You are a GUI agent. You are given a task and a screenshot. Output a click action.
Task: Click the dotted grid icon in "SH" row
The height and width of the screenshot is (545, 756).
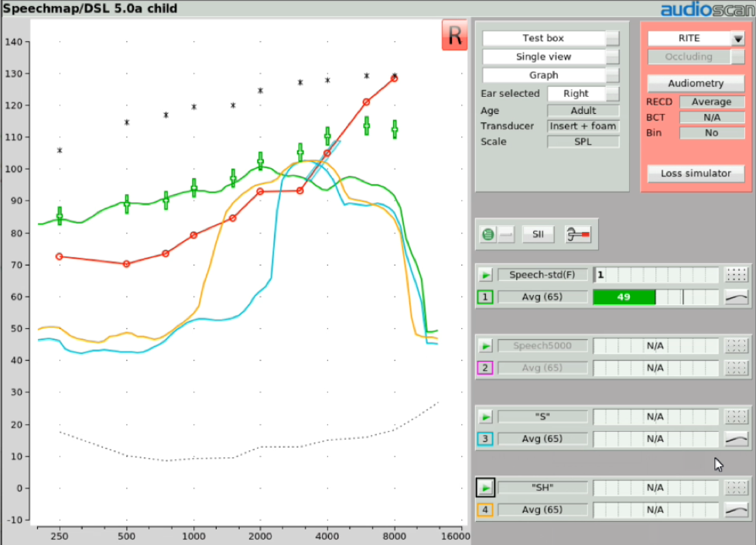tap(736, 488)
